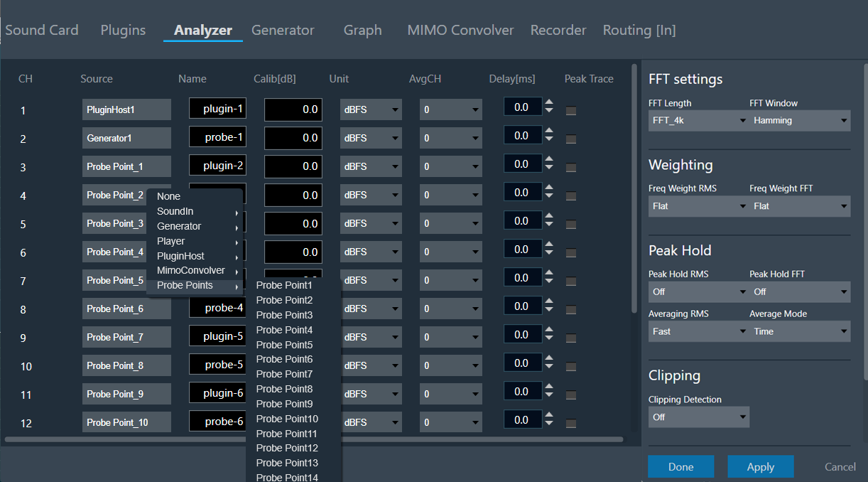Click the channel list horizontal scrollbar
868x482 pixels.
pos(314,439)
